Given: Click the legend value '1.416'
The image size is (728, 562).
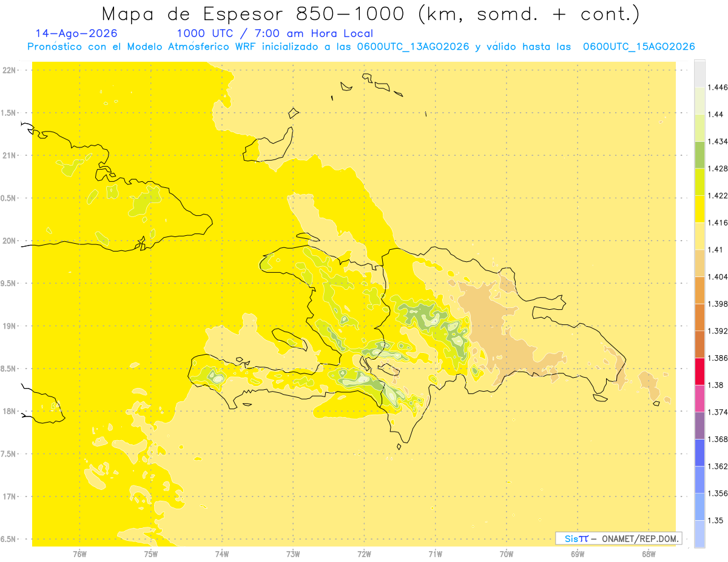Looking at the screenshot, I should pyautogui.click(x=718, y=223).
